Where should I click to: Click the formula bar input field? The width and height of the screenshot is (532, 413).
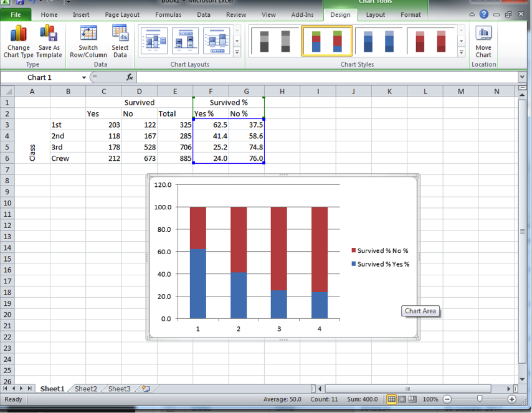(324, 77)
